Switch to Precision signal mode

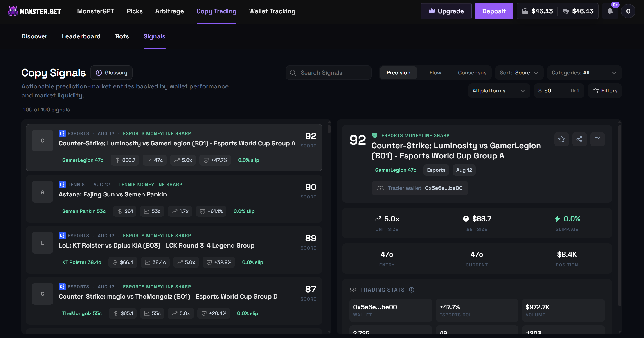point(398,73)
